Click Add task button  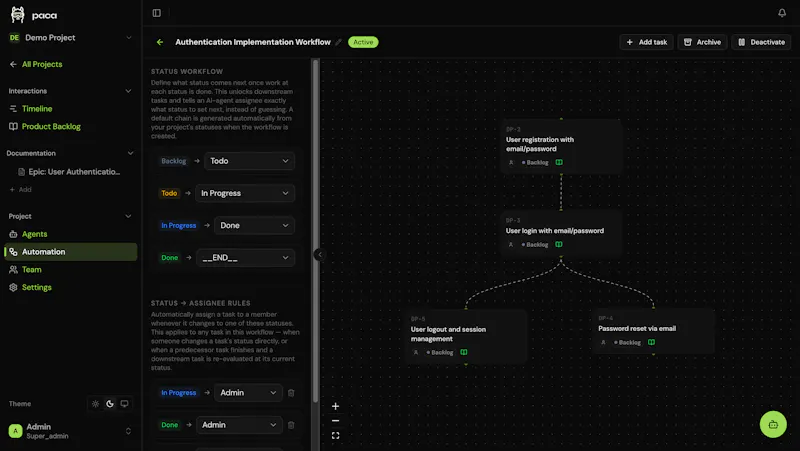pyautogui.click(x=646, y=42)
